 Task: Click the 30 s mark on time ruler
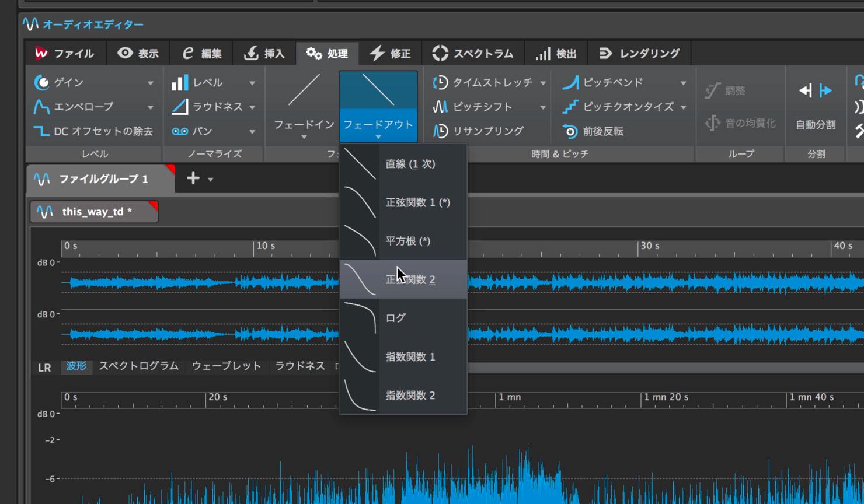point(649,246)
